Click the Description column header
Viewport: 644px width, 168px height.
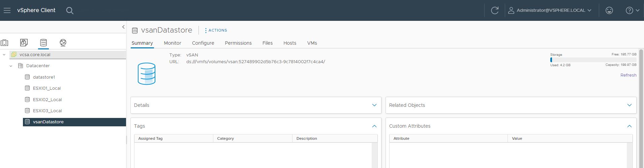335,138
